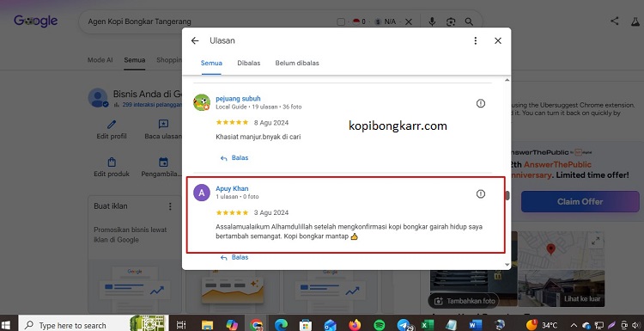Switch to Chrome on taskbar
The height and width of the screenshot is (331, 644).
[x=256, y=325]
